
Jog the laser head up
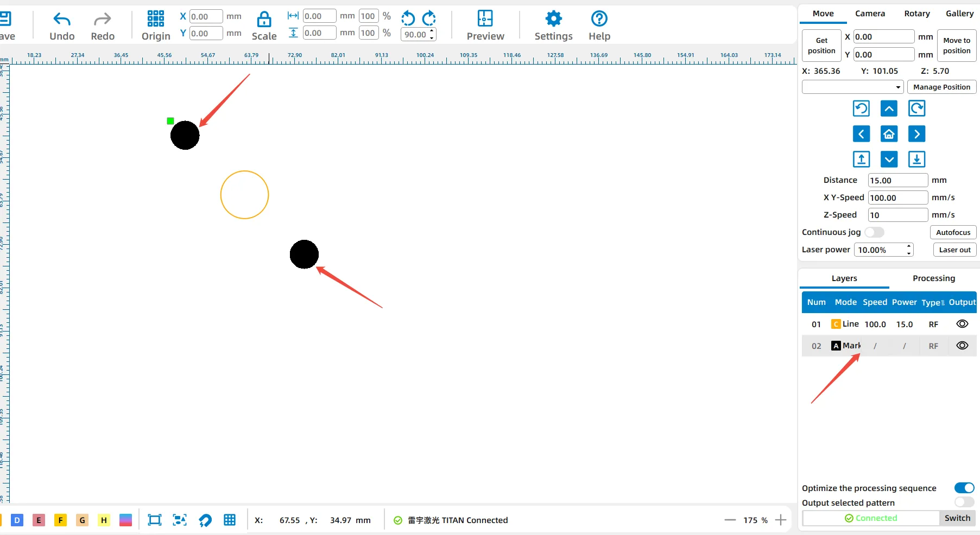889,109
